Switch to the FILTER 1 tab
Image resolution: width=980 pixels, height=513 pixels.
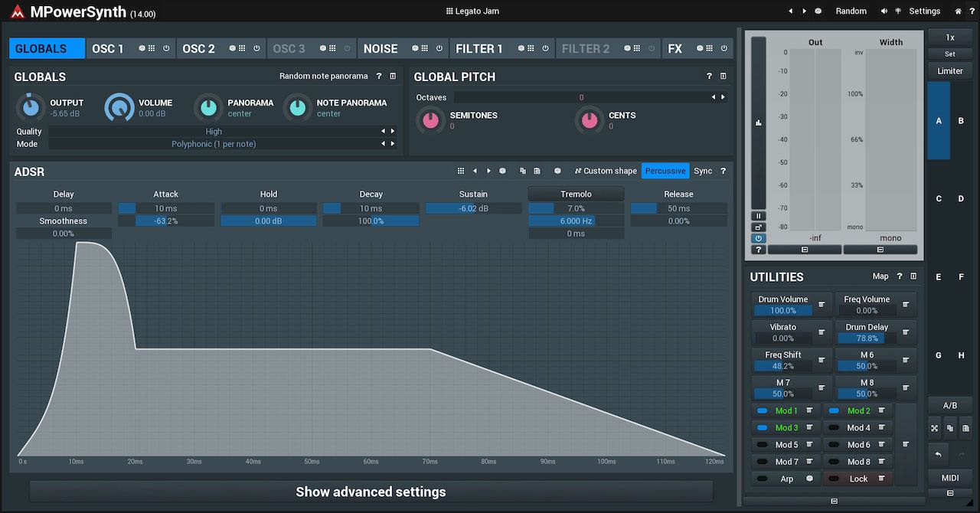[479, 48]
